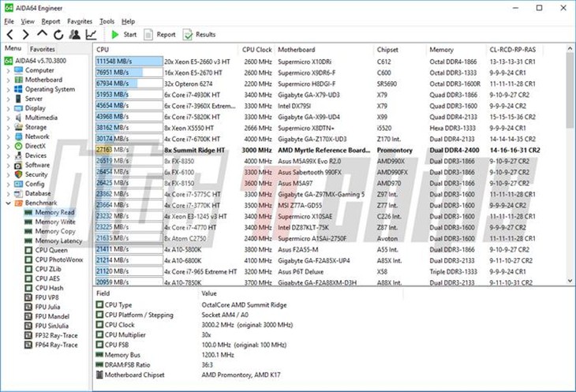Select the Software icon in the tree
This screenshot has height=392, width=576.
(18, 165)
